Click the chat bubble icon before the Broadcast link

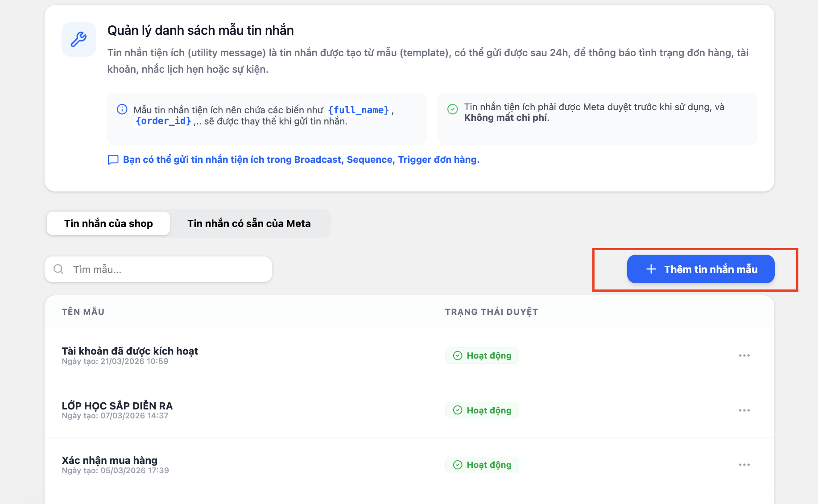(113, 160)
